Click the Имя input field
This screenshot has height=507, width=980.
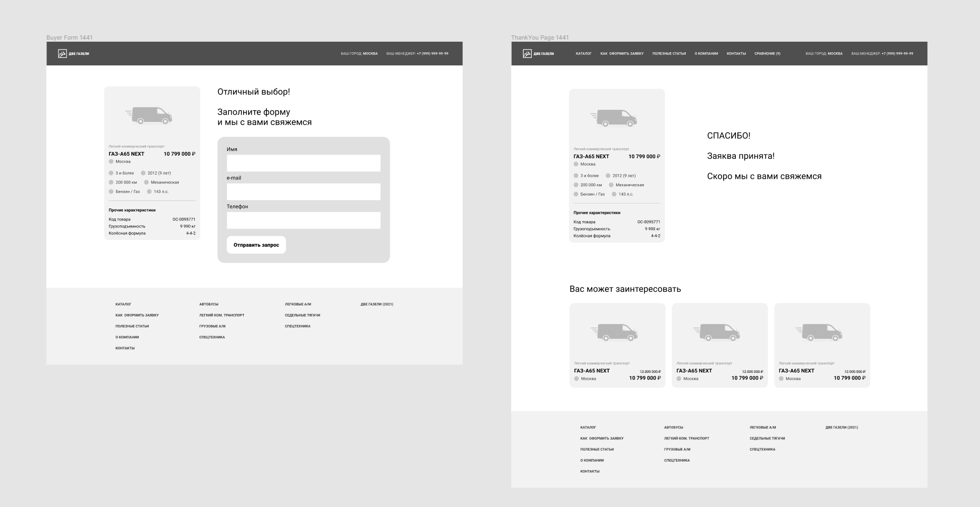(303, 163)
